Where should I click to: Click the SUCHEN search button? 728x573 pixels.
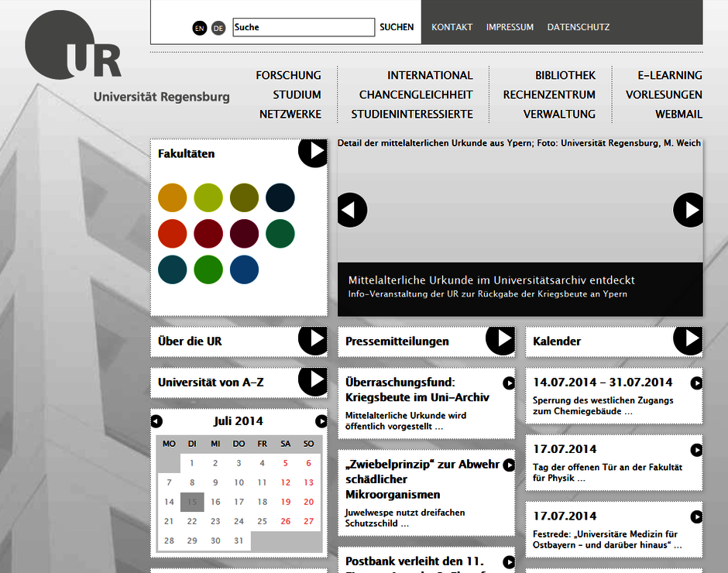pos(397,27)
